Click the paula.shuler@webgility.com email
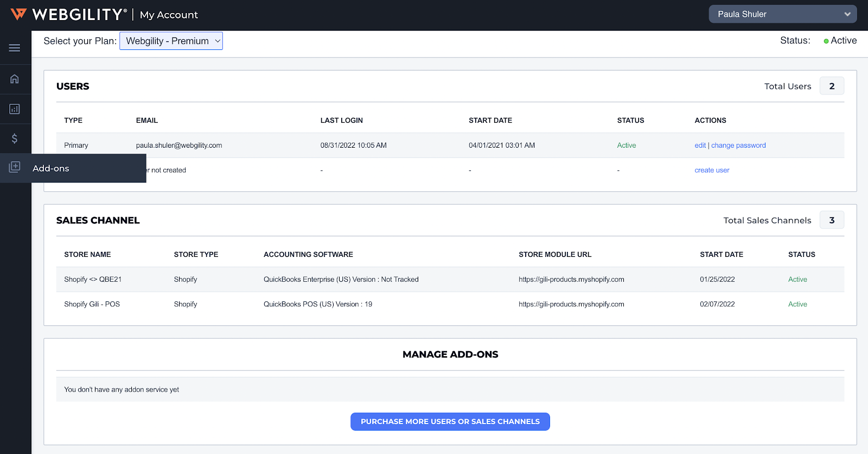The width and height of the screenshot is (868, 454). coord(179,146)
